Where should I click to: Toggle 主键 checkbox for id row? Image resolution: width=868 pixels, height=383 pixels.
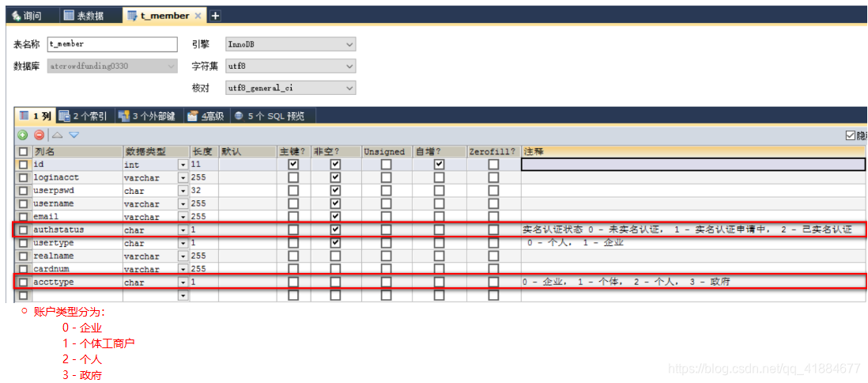coord(293,165)
